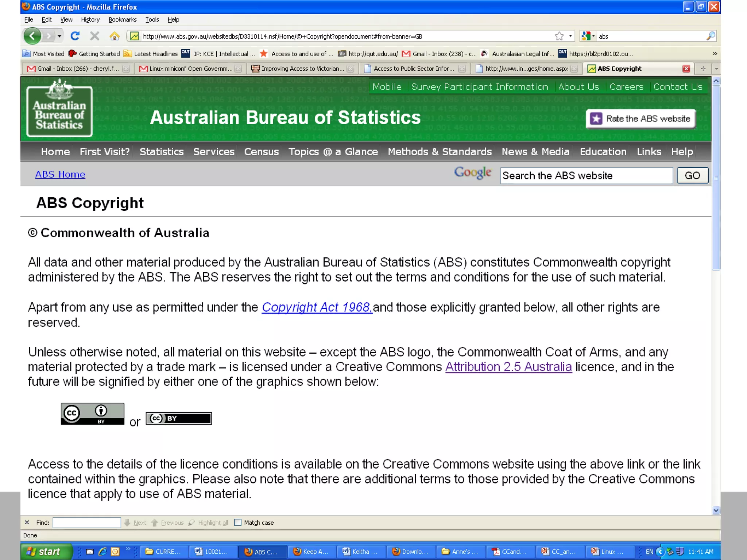Open Survey Participant Information link
The height and width of the screenshot is (560, 747).
click(x=480, y=87)
